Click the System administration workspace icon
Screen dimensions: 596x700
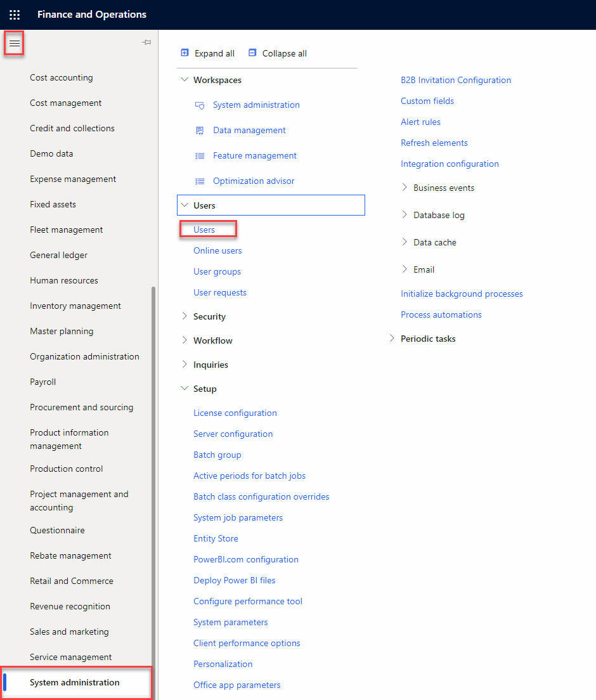click(200, 105)
